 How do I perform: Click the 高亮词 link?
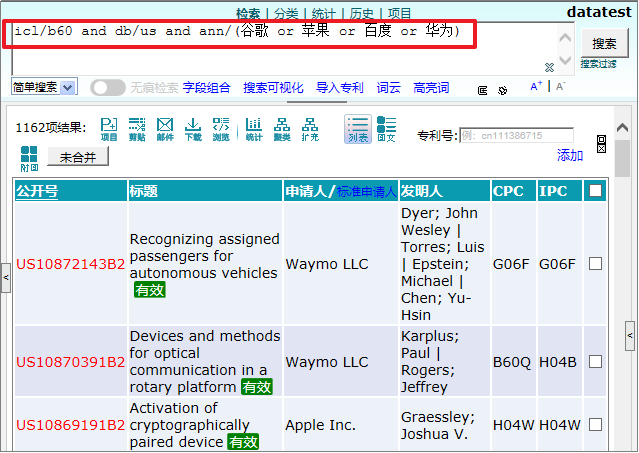(431, 88)
